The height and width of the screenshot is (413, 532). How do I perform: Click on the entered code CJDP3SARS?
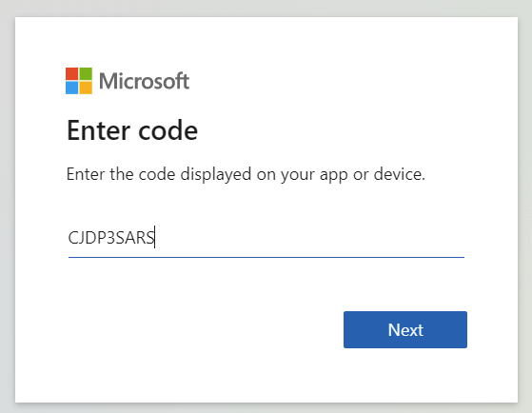click(111, 238)
